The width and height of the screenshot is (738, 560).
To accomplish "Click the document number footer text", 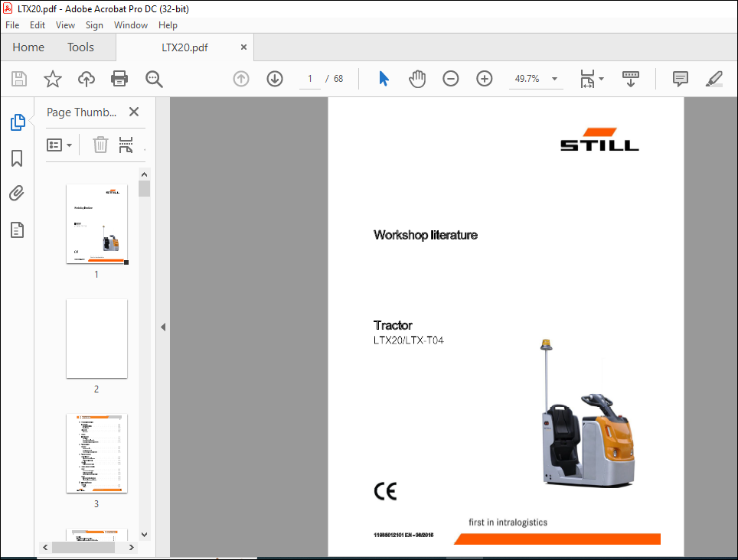I will [403, 535].
